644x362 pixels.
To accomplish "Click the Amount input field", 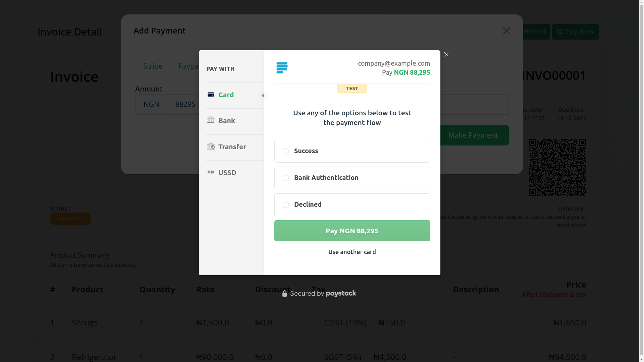I will (x=183, y=105).
